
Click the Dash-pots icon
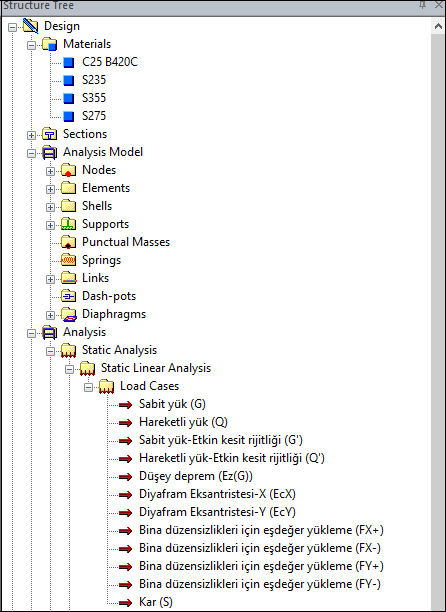(x=68, y=296)
